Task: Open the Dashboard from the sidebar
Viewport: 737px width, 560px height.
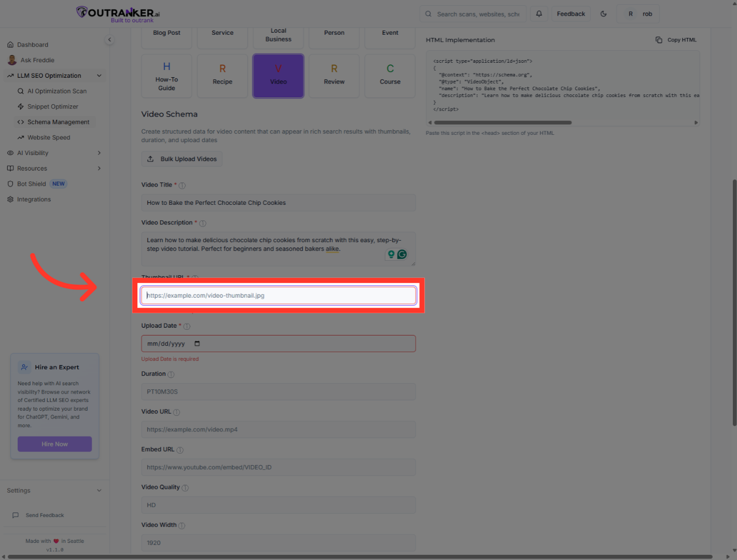Action: coord(33,44)
